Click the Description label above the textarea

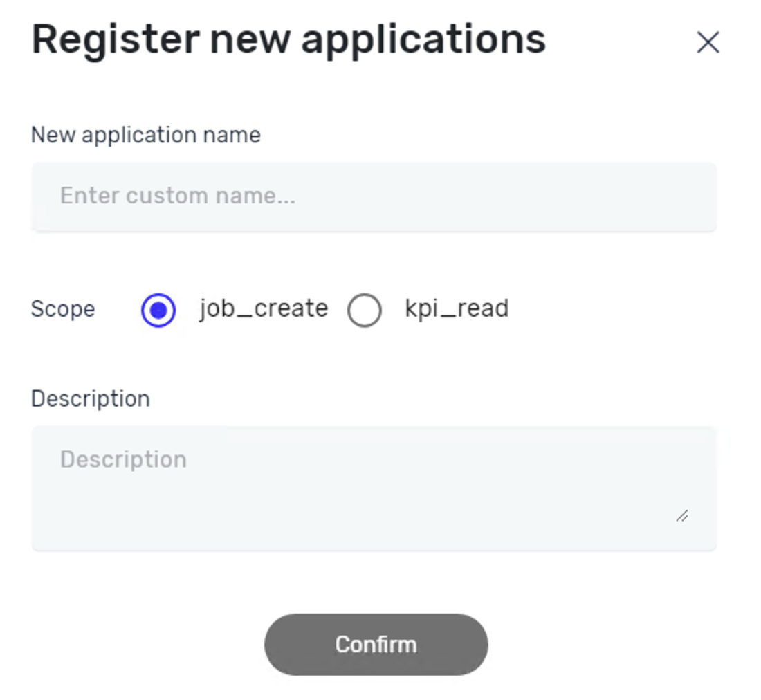click(90, 398)
